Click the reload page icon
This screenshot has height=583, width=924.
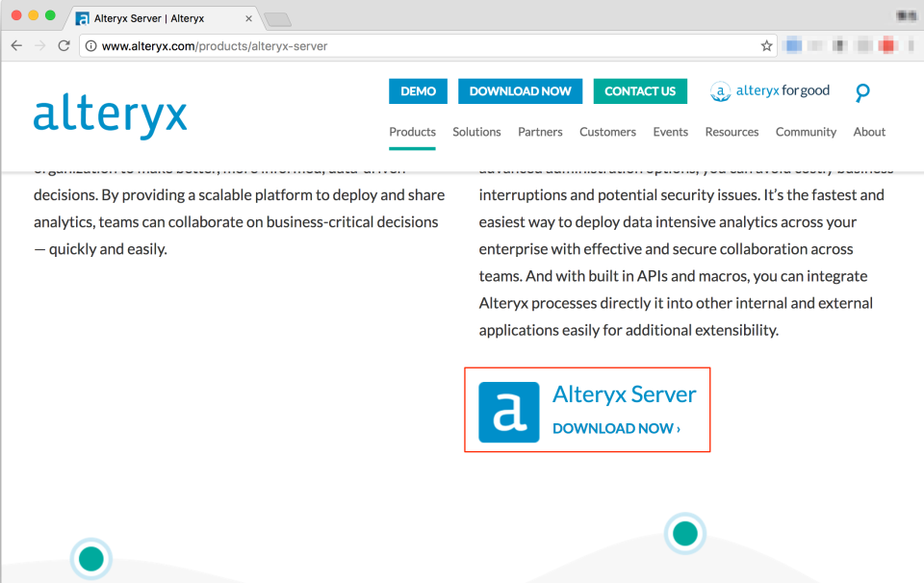tap(64, 45)
